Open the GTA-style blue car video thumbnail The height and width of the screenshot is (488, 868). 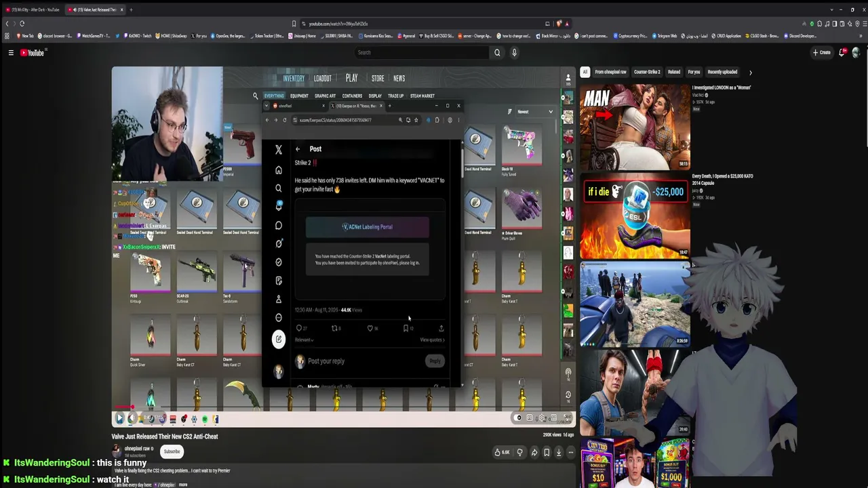click(x=635, y=303)
